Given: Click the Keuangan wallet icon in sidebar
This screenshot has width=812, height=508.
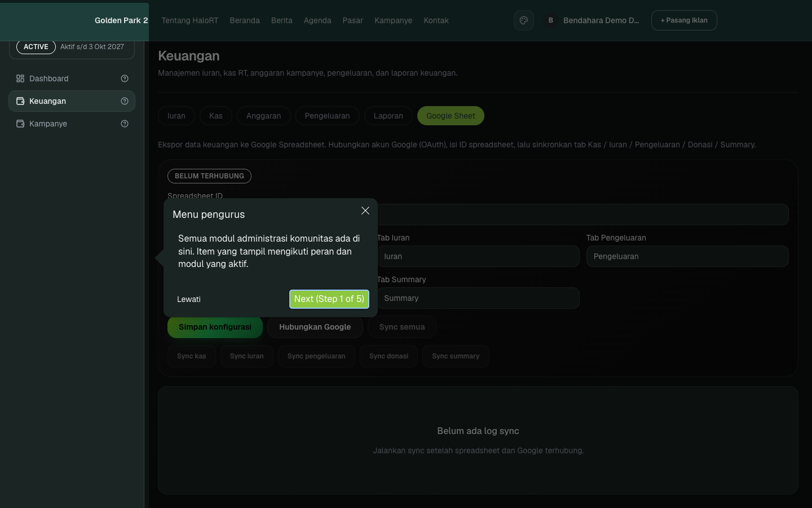Looking at the screenshot, I should pyautogui.click(x=20, y=101).
